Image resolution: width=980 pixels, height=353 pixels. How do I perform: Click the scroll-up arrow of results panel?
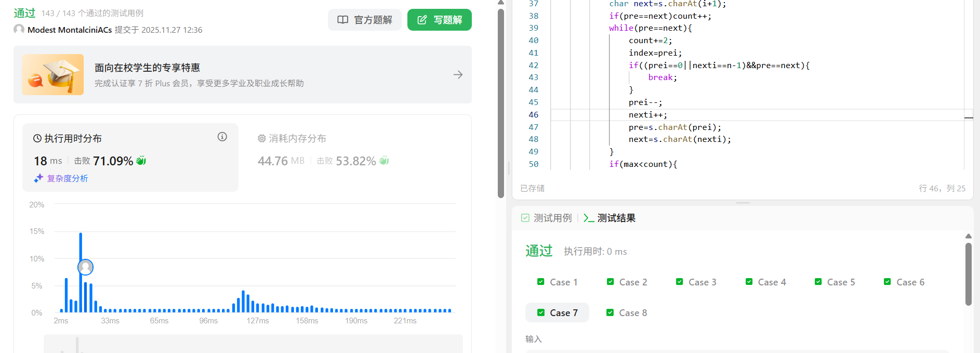(x=969, y=236)
